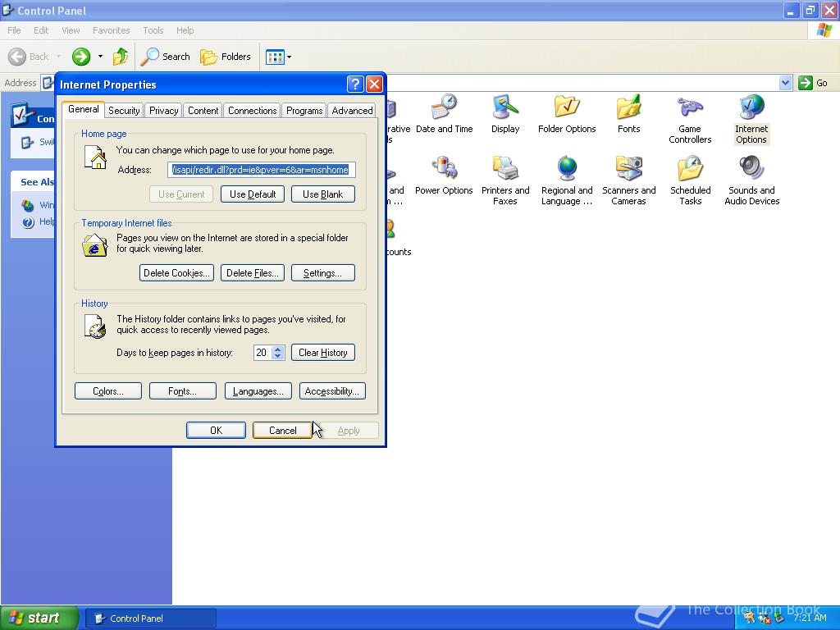Toggle the Folders pane button
Viewport: 840px width, 630px height.
pyautogui.click(x=226, y=57)
